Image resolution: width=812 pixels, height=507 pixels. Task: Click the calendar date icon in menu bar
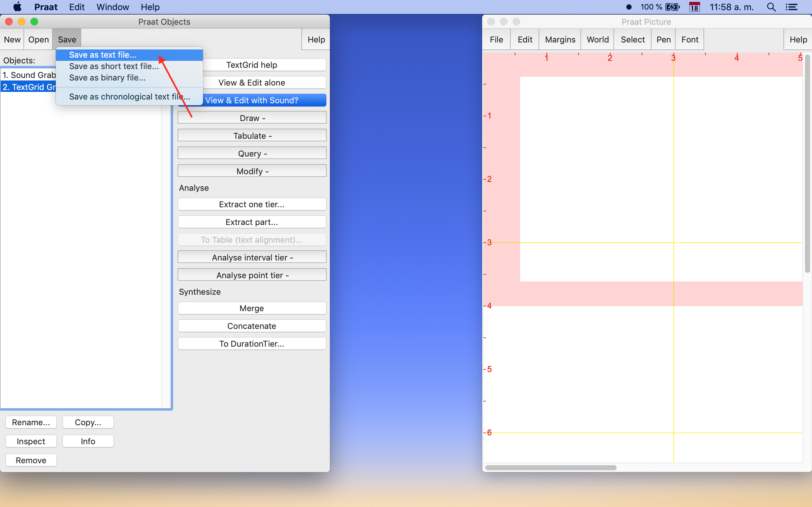(x=694, y=7)
